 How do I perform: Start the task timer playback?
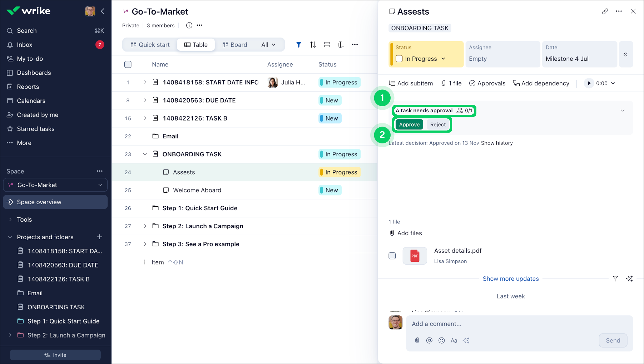point(589,83)
